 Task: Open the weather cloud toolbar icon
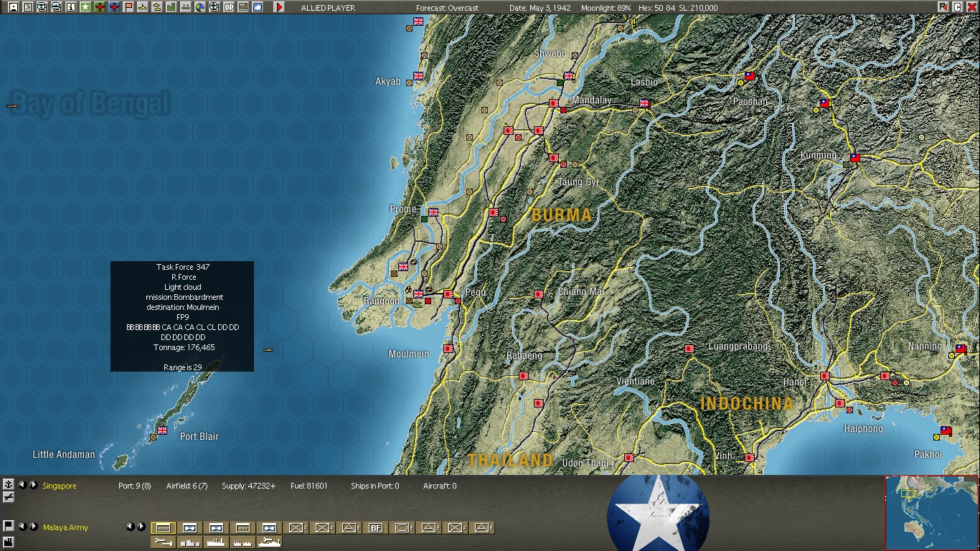click(x=258, y=7)
